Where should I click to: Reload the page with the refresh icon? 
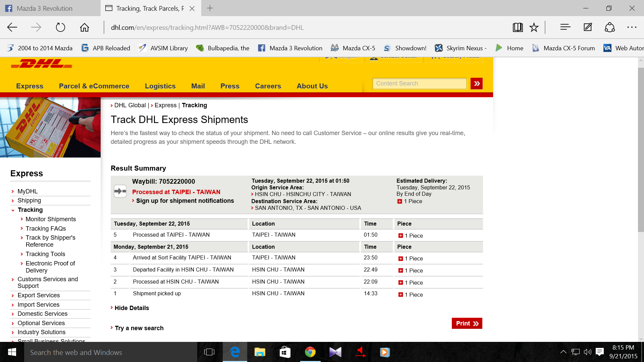(60, 27)
